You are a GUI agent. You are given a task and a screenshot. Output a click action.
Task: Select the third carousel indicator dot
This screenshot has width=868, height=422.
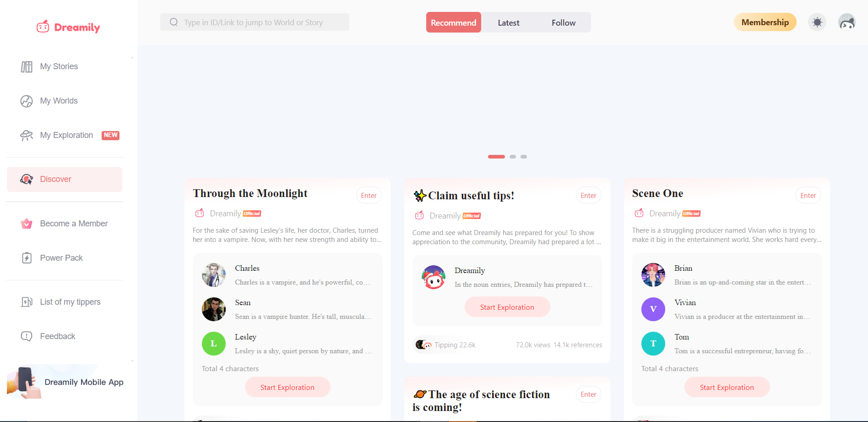(524, 157)
